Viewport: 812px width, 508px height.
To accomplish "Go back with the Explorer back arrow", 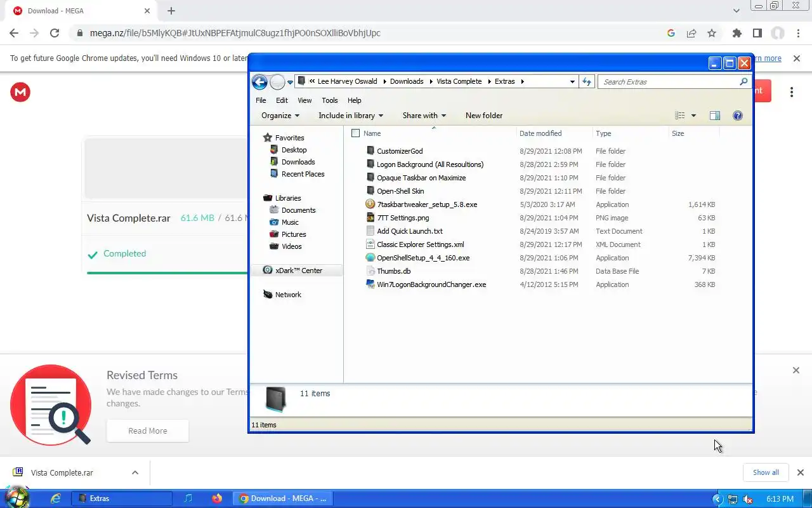I will click(259, 82).
